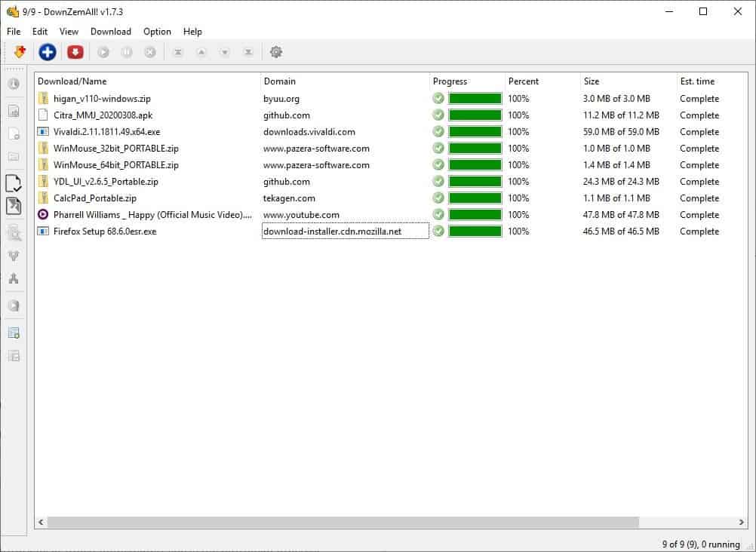Click the bottom grey list sidebar icon
This screenshot has width=756, height=552.
pos(14,356)
